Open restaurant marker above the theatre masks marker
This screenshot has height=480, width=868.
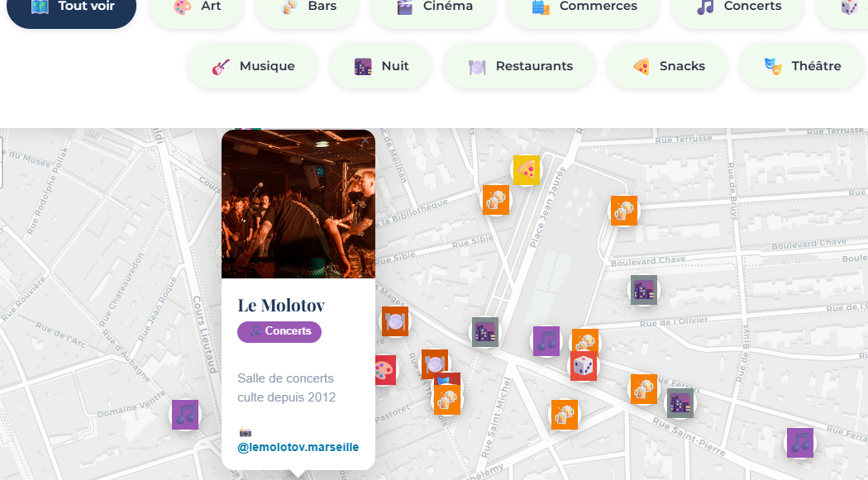pyautogui.click(x=435, y=364)
